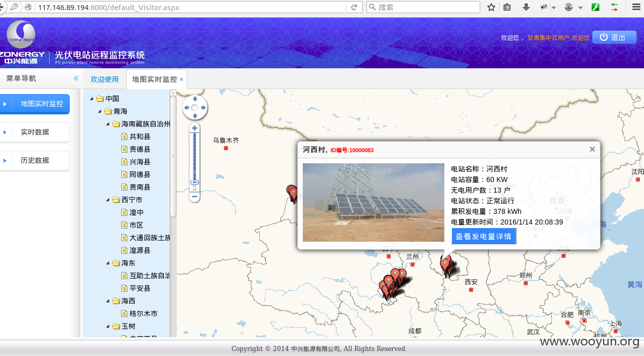This screenshot has width=644, height=356.
Task: Click the 海东 folder icon
Action: click(116, 263)
